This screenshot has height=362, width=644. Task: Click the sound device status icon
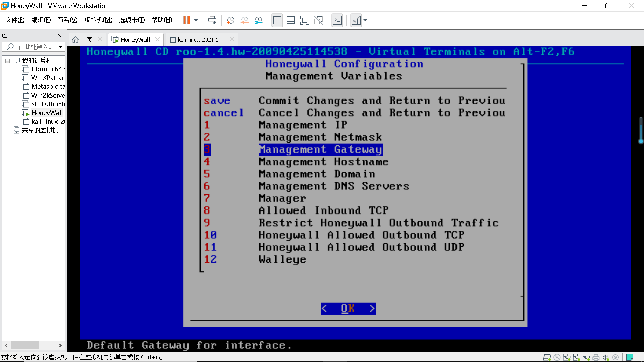point(606,357)
